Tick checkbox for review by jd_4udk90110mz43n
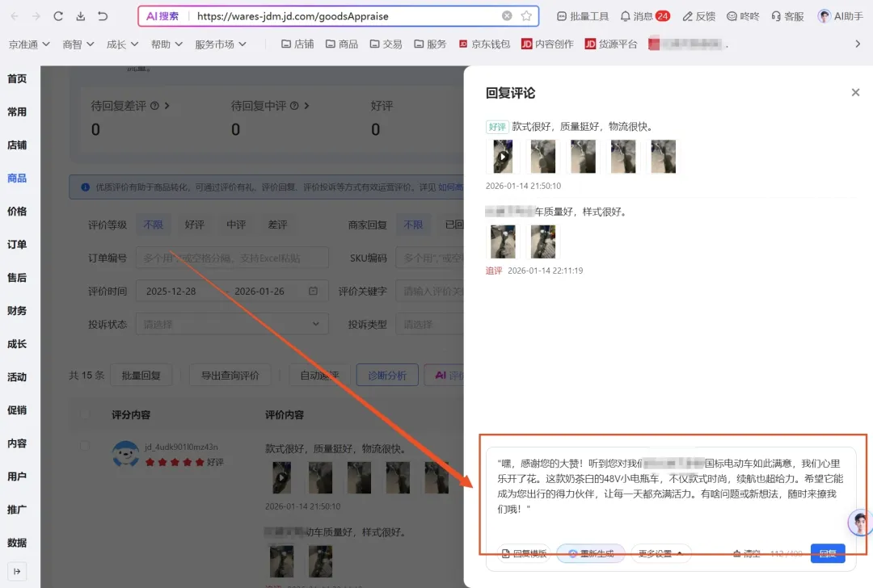 [x=85, y=446]
